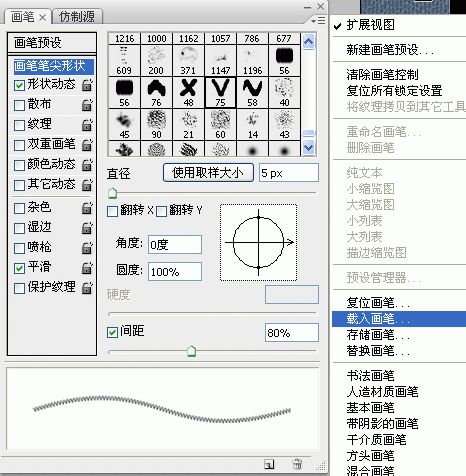The image size is (466, 476).
Task: Toggle lock icon beside 保护纹理
Action: [x=87, y=288]
